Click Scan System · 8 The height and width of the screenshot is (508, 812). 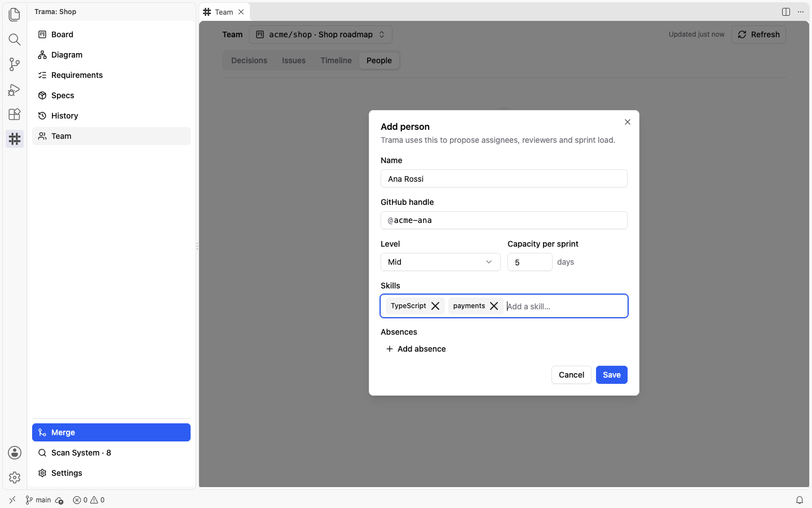pyautogui.click(x=111, y=453)
